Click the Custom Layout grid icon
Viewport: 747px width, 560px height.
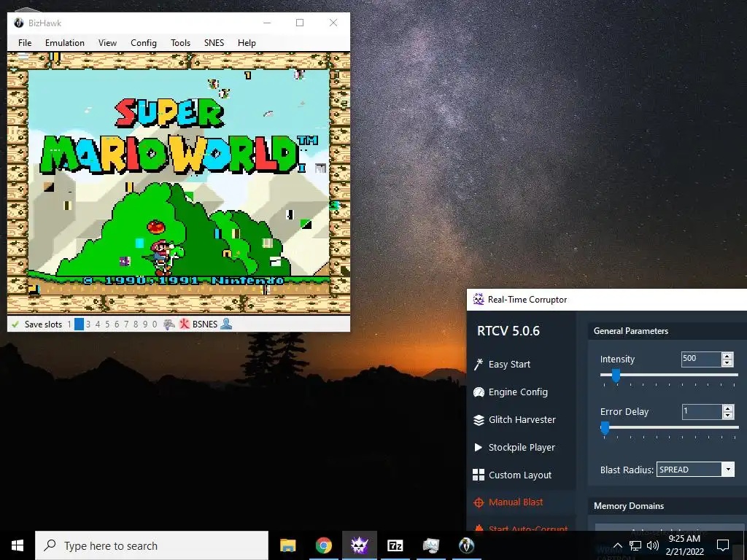tap(479, 475)
